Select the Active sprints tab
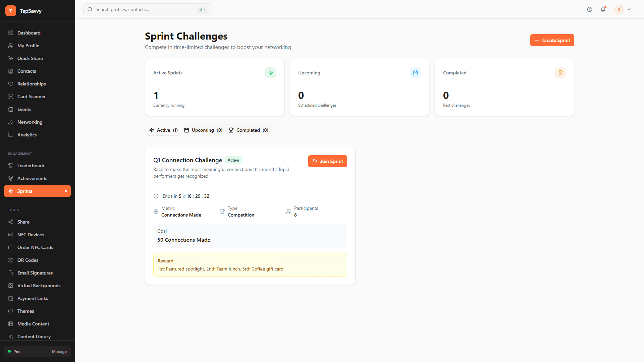This screenshot has width=644, height=362. tap(163, 130)
